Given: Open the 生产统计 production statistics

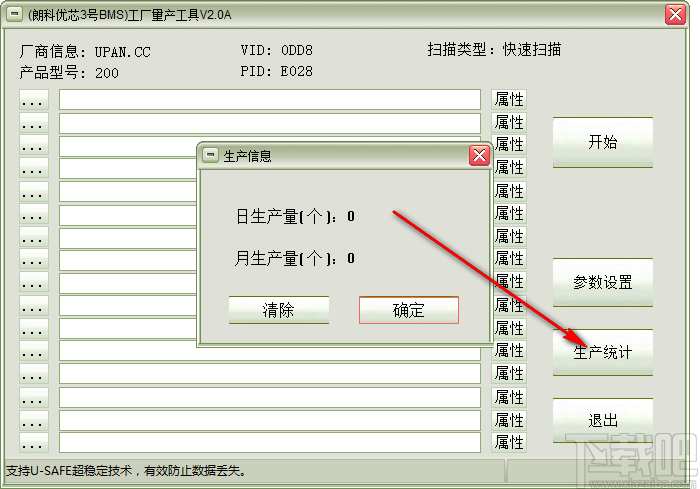Looking at the screenshot, I should click(x=603, y=352).
